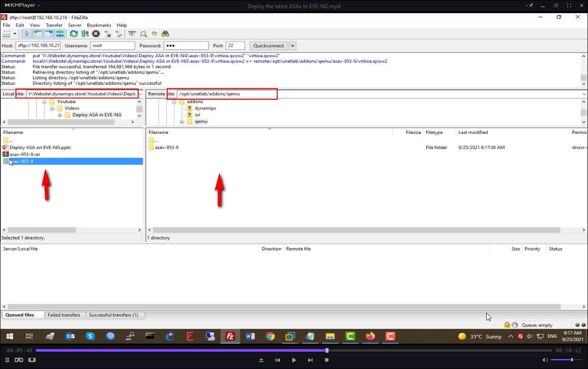Viewport: 588px width, 369px height.
Task: Toggle processing of the transfer queue
Action: (x=85, y=34)
